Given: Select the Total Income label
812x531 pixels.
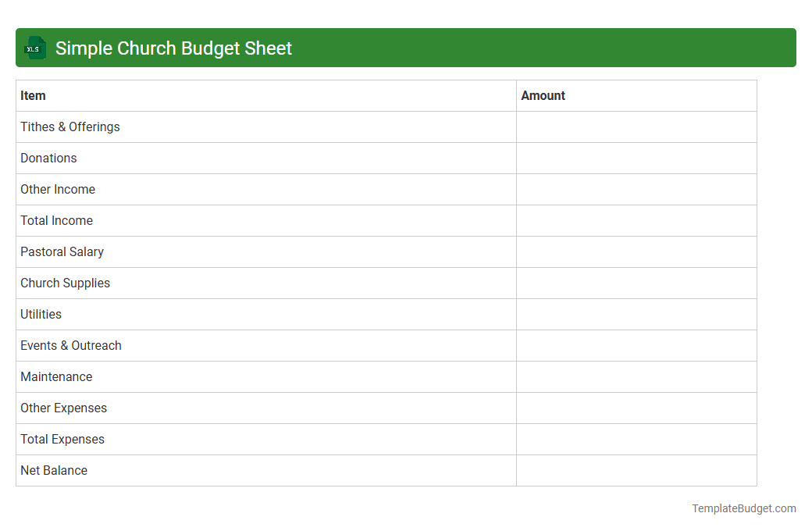Looking at the screenshot, I should pyautogui.click(x=56, y=220).
